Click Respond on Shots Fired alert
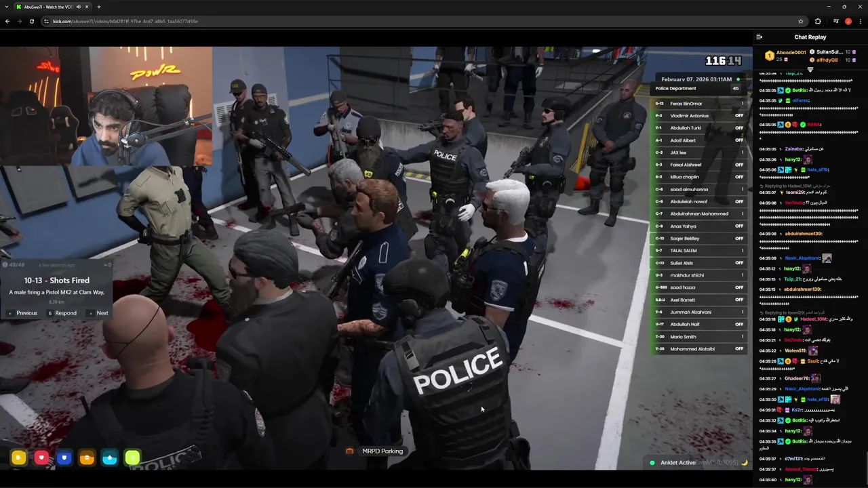Image resolution: width=868 pixels, height=488 pixels. (x=62, y=313)
